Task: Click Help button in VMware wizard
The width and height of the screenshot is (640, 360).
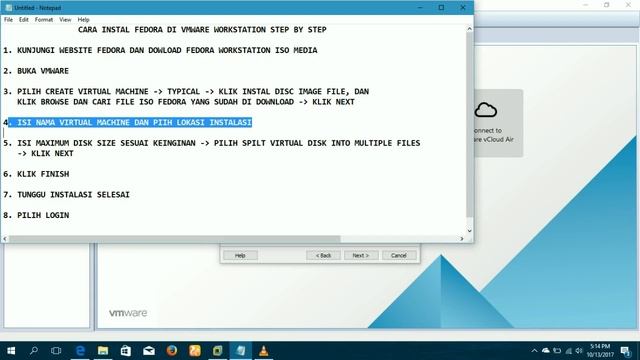Action: [x=240, y=256]
